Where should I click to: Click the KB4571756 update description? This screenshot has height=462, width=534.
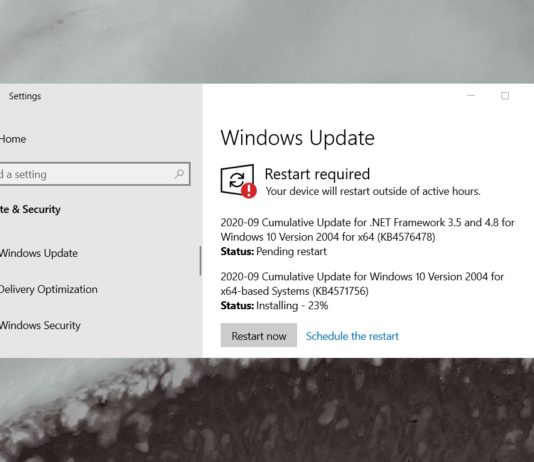pyautogui.click(x=362, y=284)
